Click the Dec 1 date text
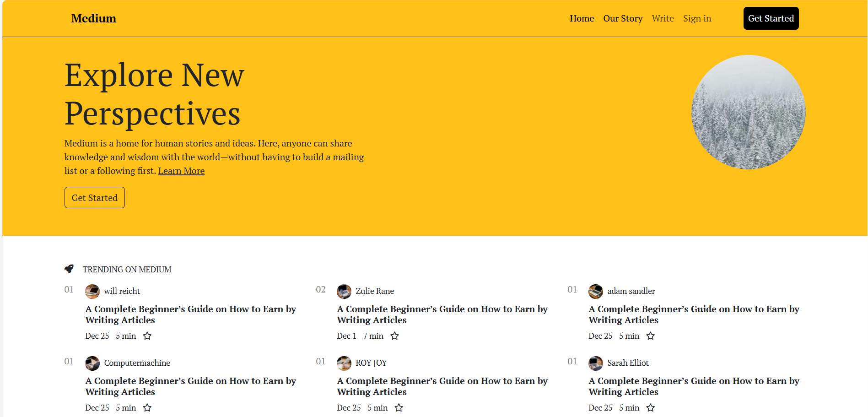 [x=347, y=336]
